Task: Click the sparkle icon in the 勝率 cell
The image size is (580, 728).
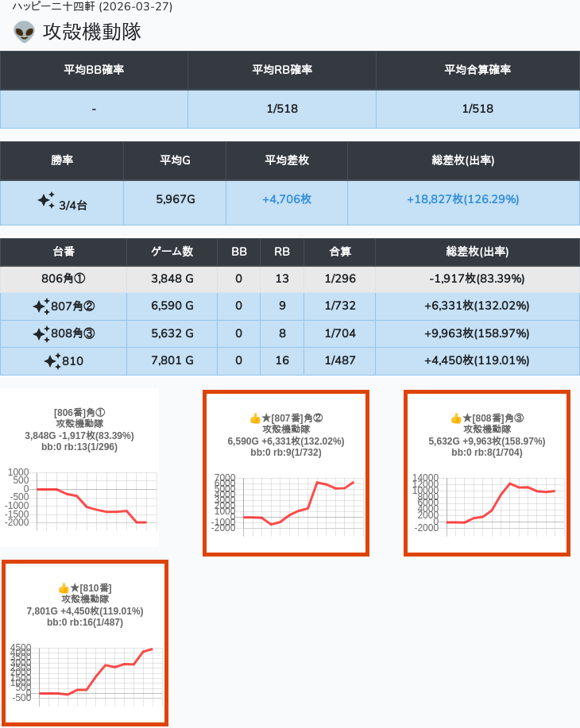Action: [x=46, y=201]
